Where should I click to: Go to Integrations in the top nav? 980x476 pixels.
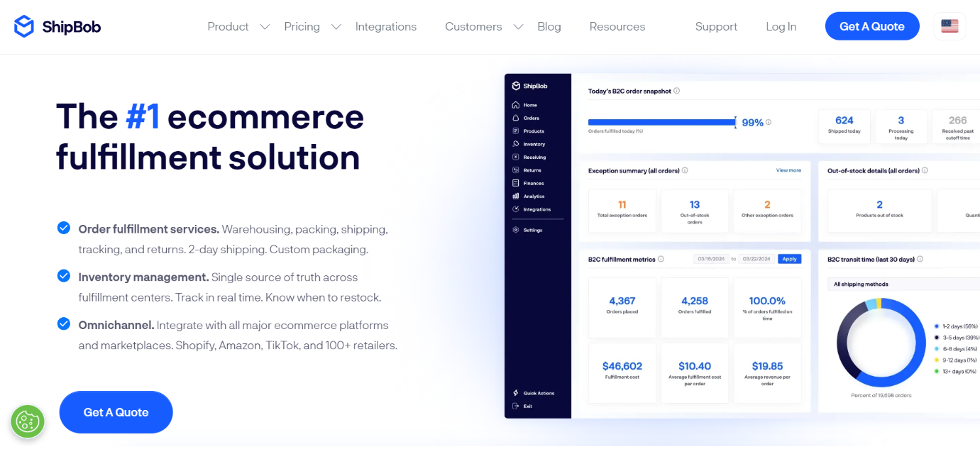point(386,26)
